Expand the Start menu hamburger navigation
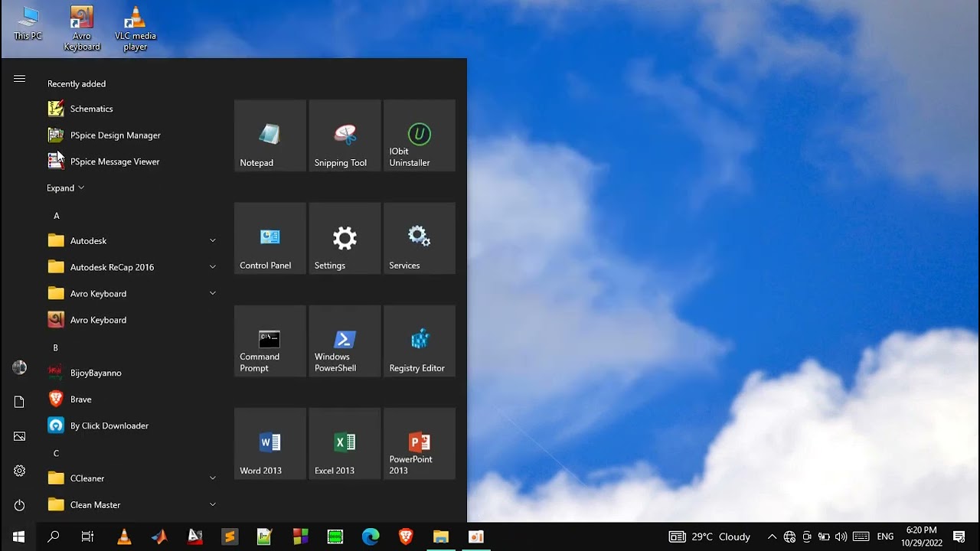This screenshot has width=980, height=551. point(19,79)
